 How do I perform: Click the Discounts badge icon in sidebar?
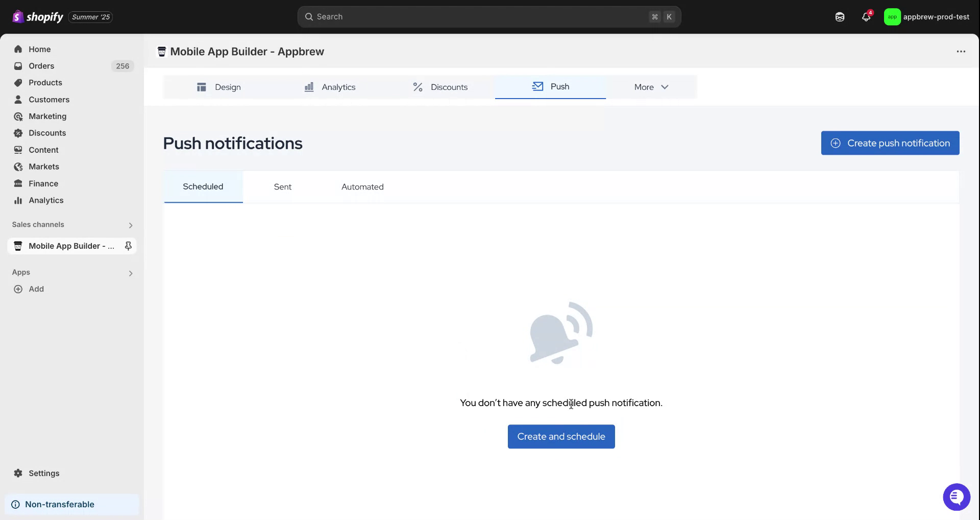coord(18,133)
